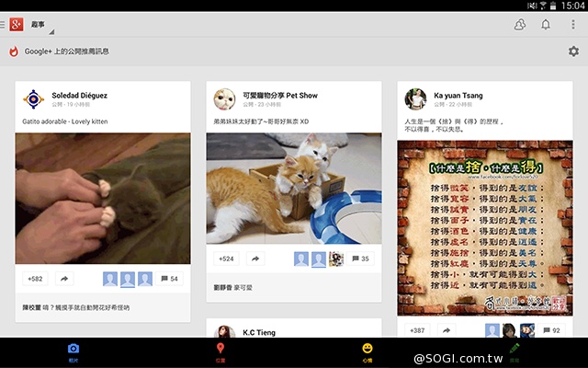Share Soledad Diéguez's kitten post
The width and height of the screenshot is (588, 368).
(64, 279)
